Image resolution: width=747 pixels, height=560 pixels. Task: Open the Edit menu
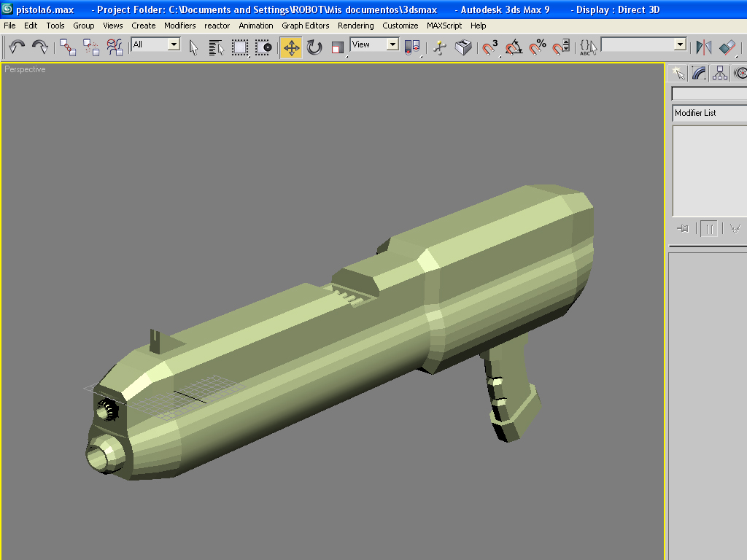pyautogui.click(x=31, y=26)
